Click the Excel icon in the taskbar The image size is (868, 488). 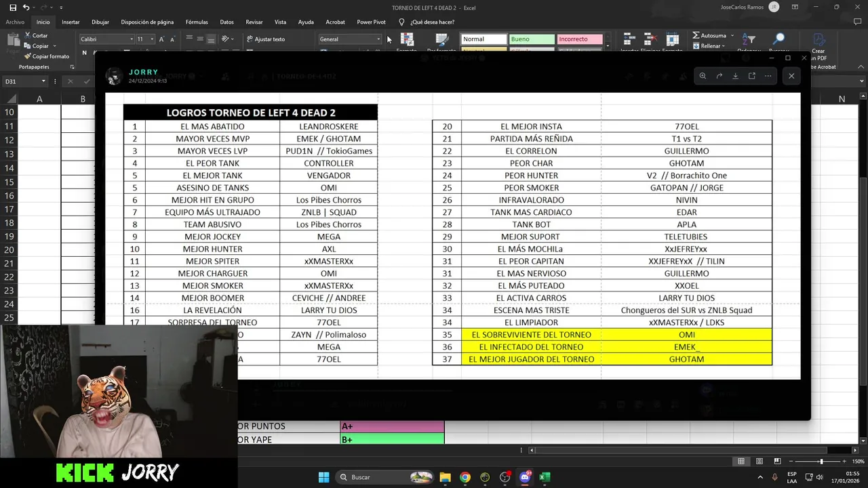tap(545, 477)
